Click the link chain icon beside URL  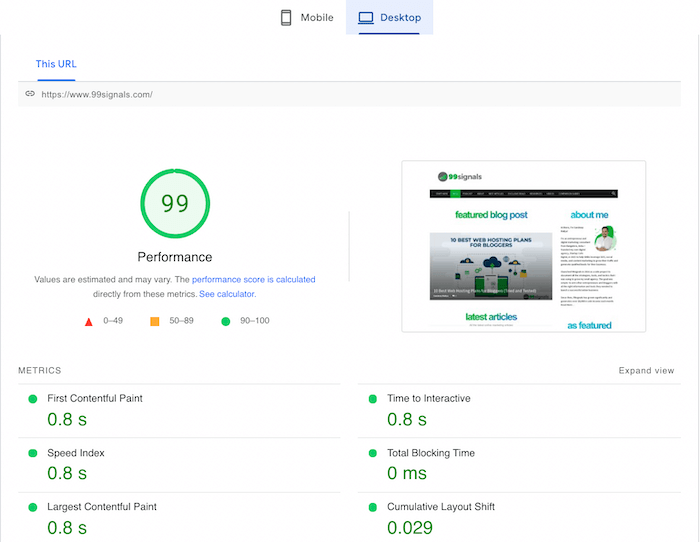[x=30, y=94]
